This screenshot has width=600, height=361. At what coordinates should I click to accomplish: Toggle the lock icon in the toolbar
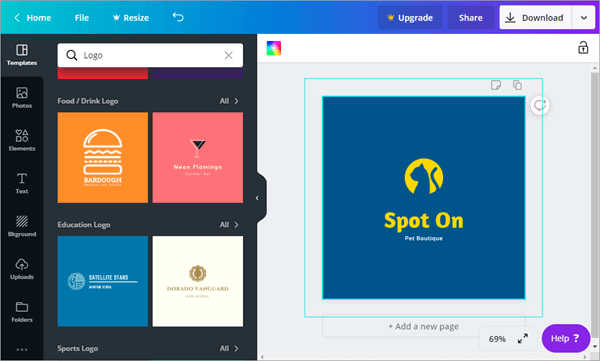pyautogui.click(x=583, y=47)
